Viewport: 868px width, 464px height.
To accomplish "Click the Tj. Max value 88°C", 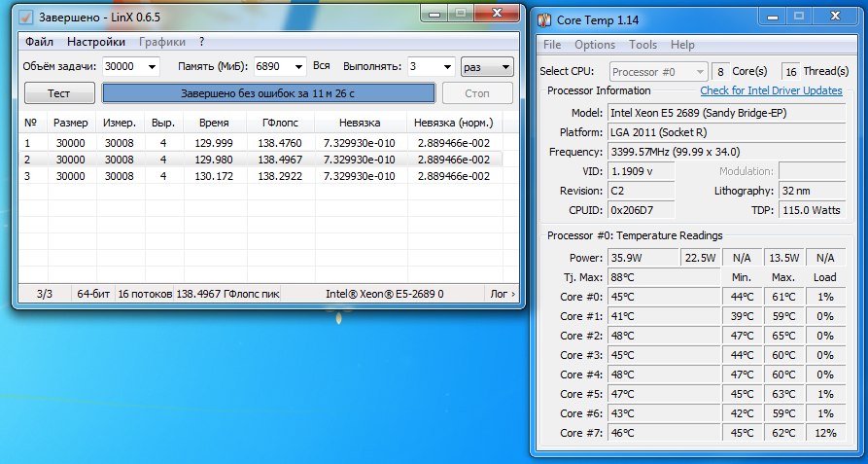I will pyautogui.click(x=664, y=277).
